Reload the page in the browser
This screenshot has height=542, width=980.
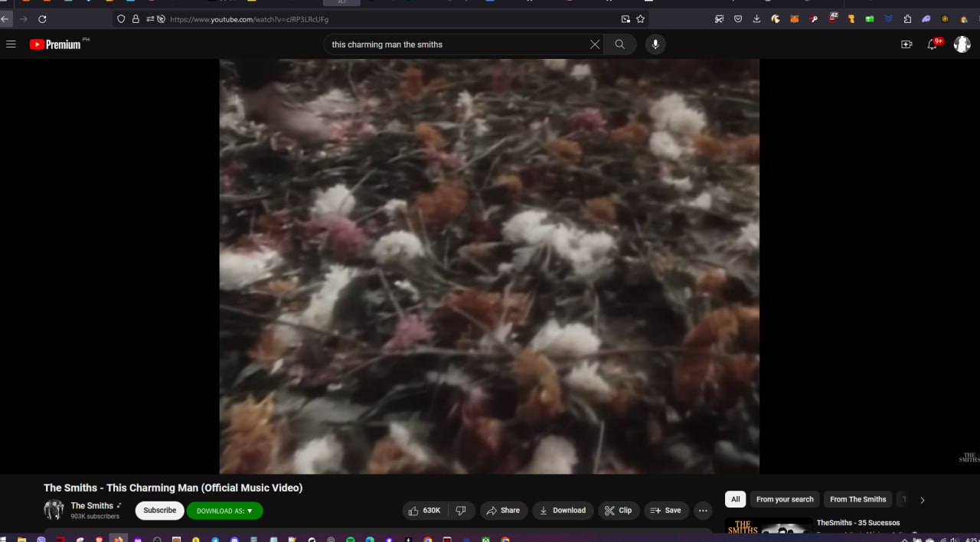point(42,19)
